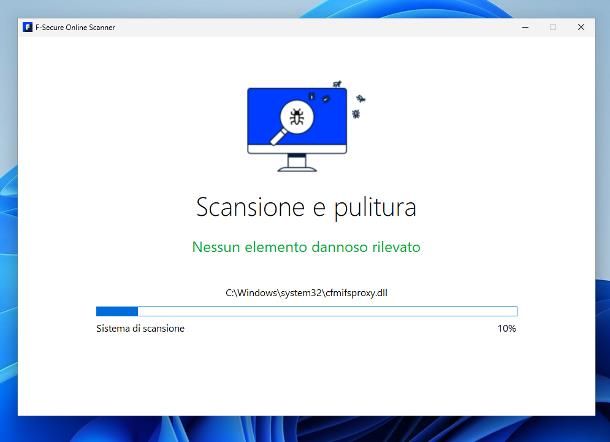Click the 'Sistema di scansione' label
The image size is (610, 442).
tap(140, 328)
